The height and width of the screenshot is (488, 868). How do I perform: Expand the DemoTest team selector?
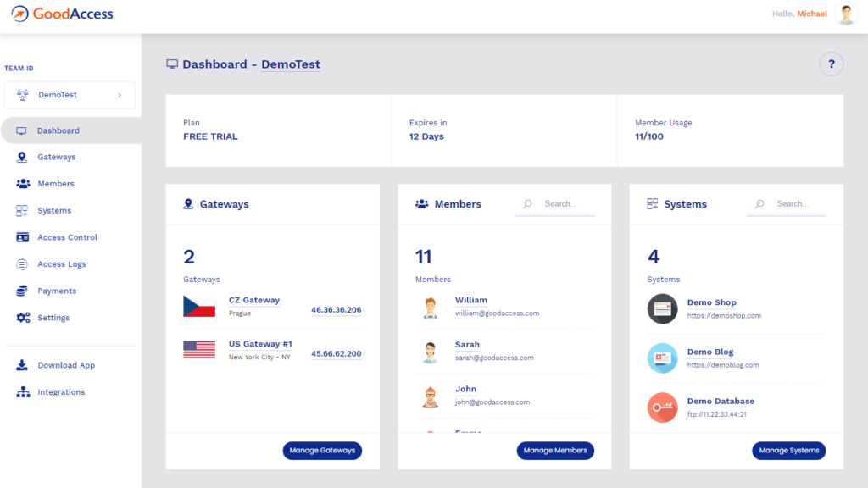(70, 95)
